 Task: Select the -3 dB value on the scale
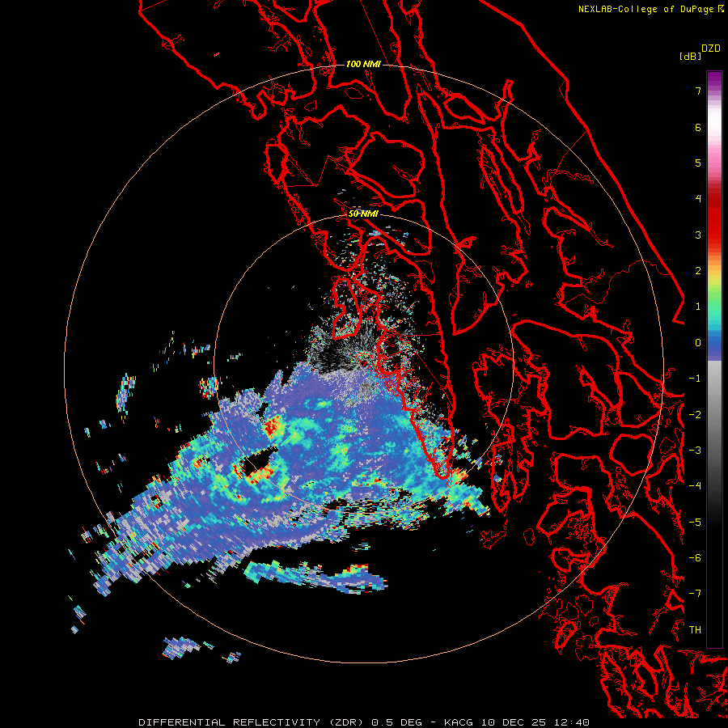click(x=695, y=451)
